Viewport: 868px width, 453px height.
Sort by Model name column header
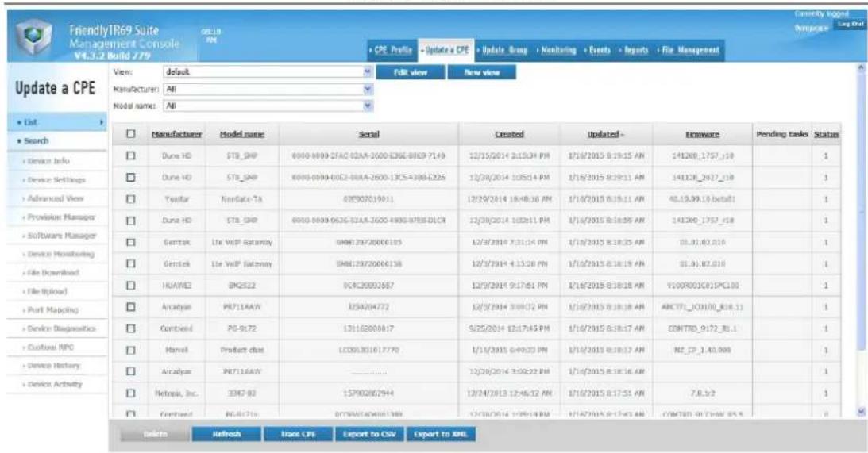click(242, 134)
